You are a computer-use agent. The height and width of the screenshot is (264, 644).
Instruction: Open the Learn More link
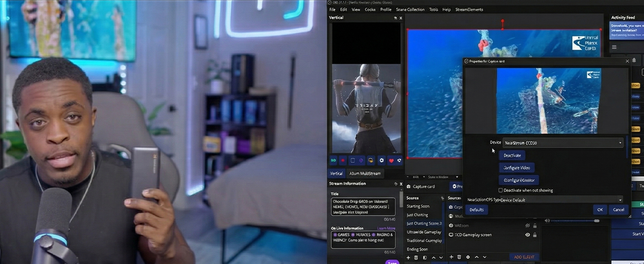(386, 228)
